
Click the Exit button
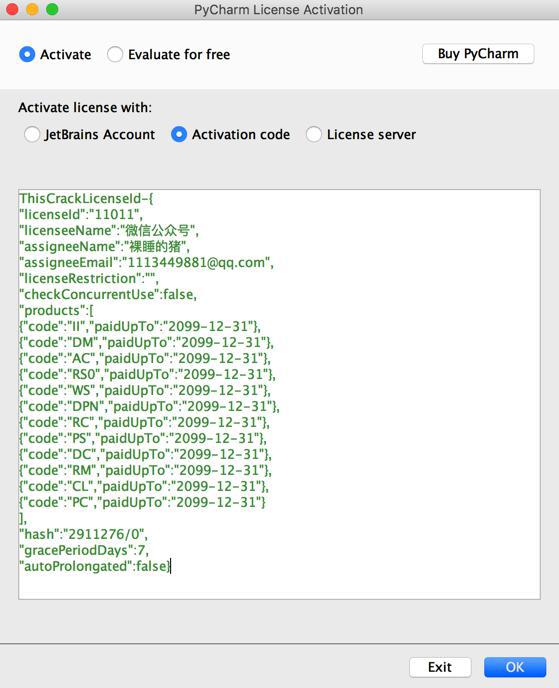(x=440, y=667)
